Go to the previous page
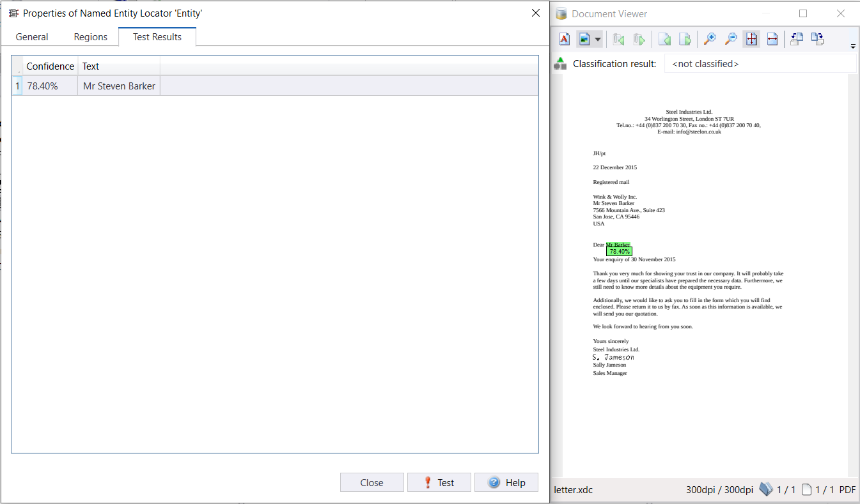This screenshot has height=504, width=860. pyautogui.click(x=664, y=40)
